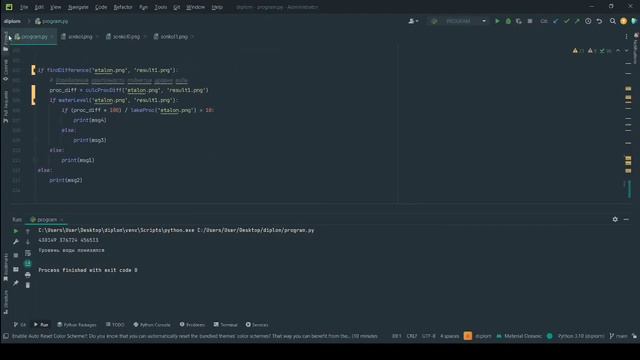
Task: Open the Window menu
Action: tap(196, 7)
